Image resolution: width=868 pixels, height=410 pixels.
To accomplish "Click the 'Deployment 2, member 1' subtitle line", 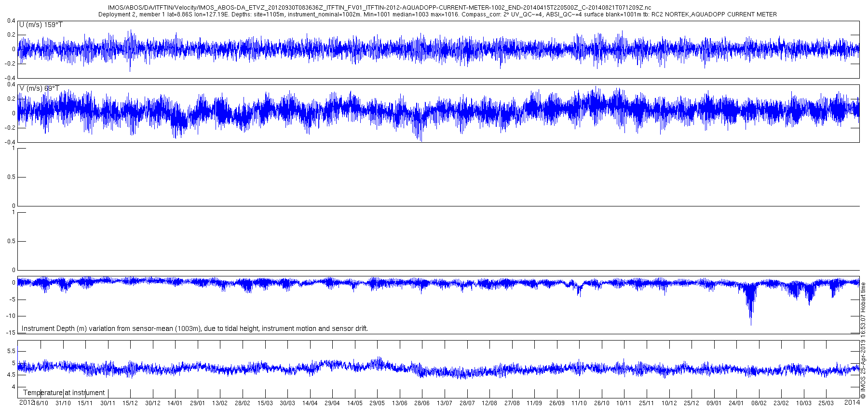I will 437,14.
